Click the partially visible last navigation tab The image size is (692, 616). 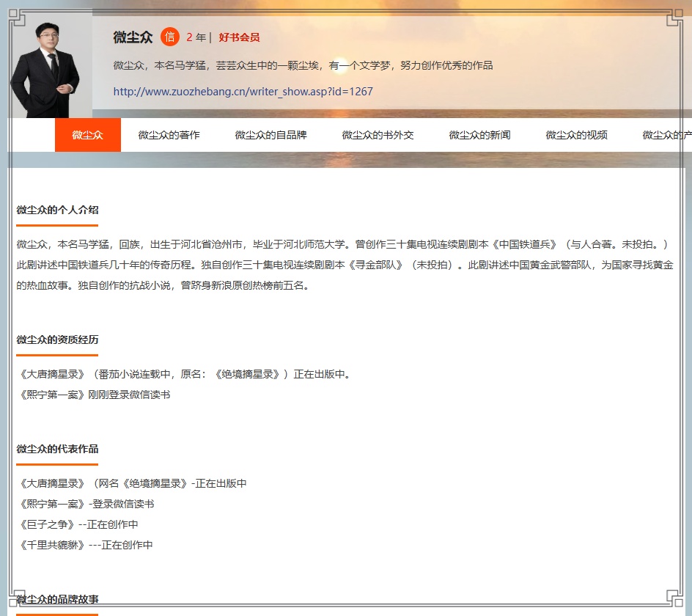click(x=666, y=135)
